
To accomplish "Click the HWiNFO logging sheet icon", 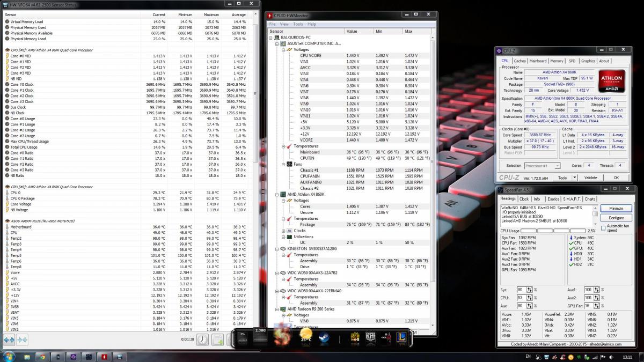I will pyautogui.click(x=217, y=339).
